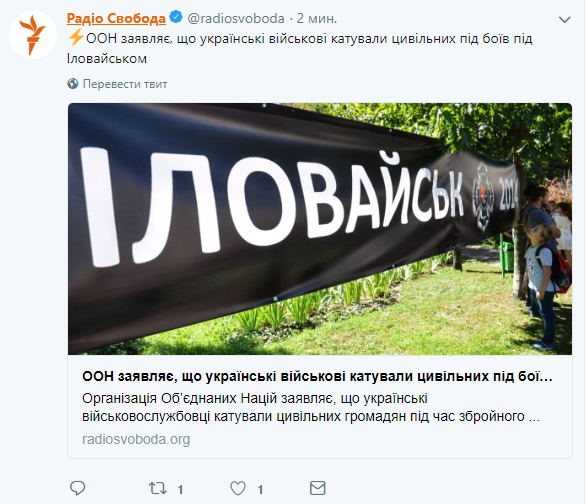Screen dimensions: 585x504
Task: Expand the tweet options chevron menu
Action: [564, 19]
